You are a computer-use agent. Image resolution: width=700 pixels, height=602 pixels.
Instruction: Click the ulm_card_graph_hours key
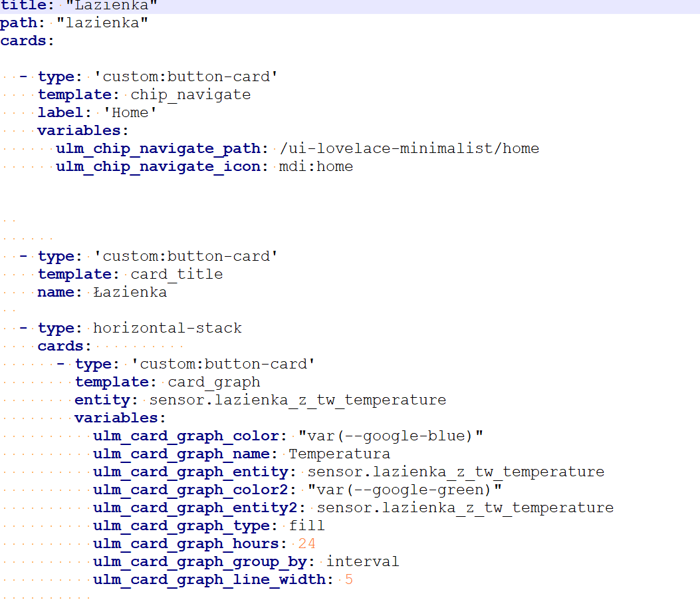click(x=185, y=544)
